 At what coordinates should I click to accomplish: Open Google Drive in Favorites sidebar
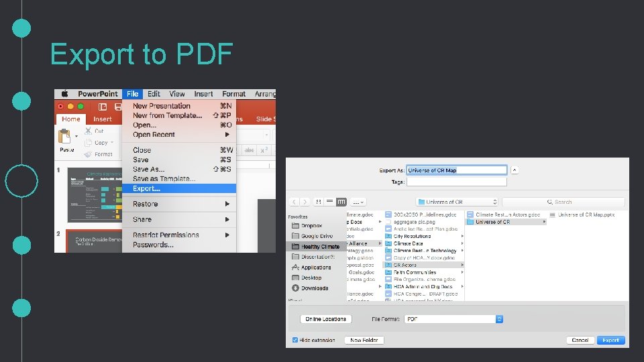[x=316, y=236]
